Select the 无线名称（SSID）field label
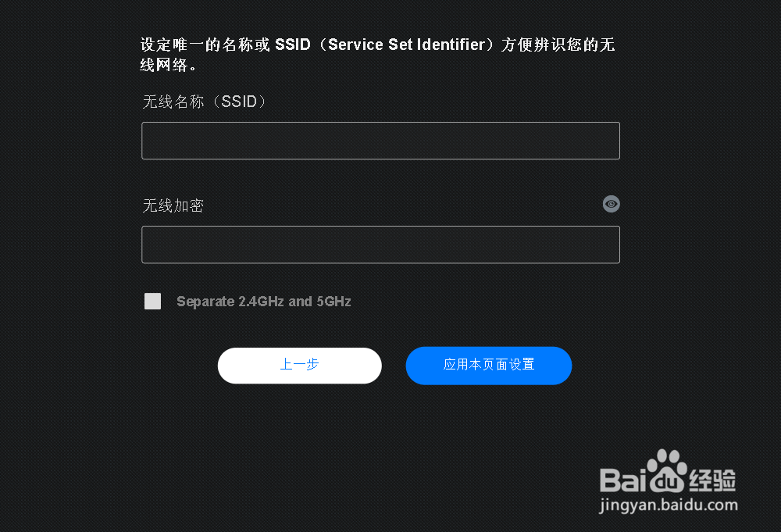Viewport: 781px width, 532px height. click(205, 102)
